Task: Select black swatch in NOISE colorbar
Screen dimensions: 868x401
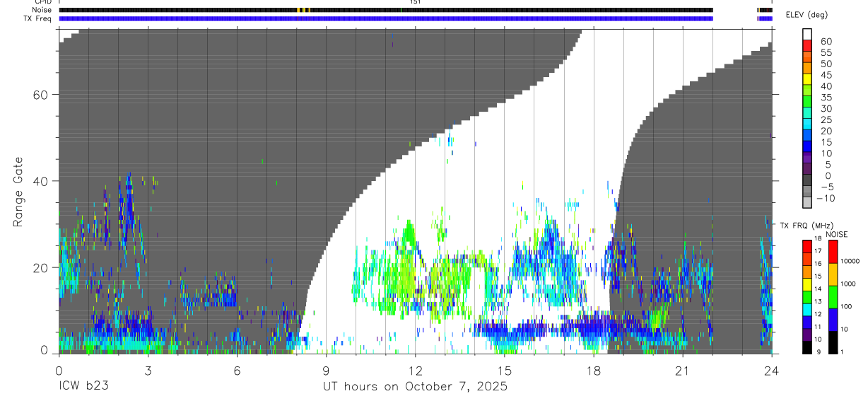Action: [x=832, y=342]
